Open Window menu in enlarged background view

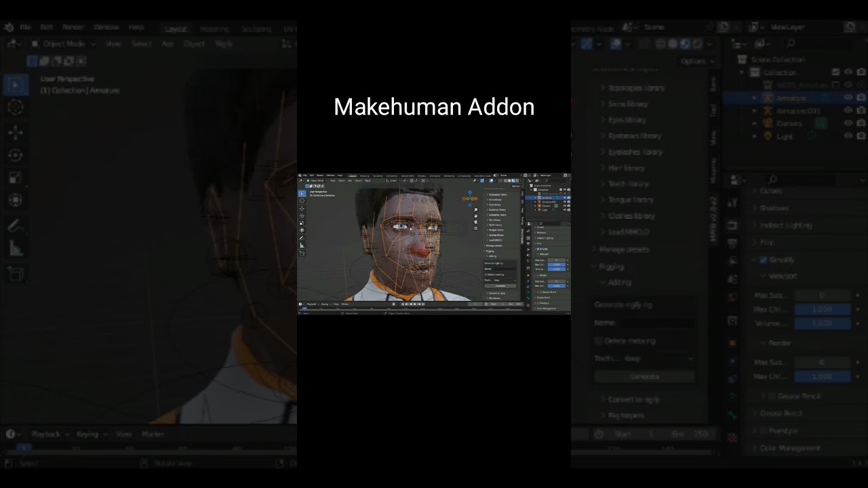point(106,27)
